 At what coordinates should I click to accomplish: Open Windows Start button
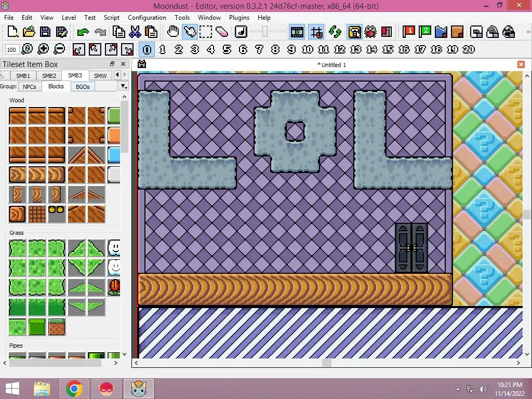(12, 389)
